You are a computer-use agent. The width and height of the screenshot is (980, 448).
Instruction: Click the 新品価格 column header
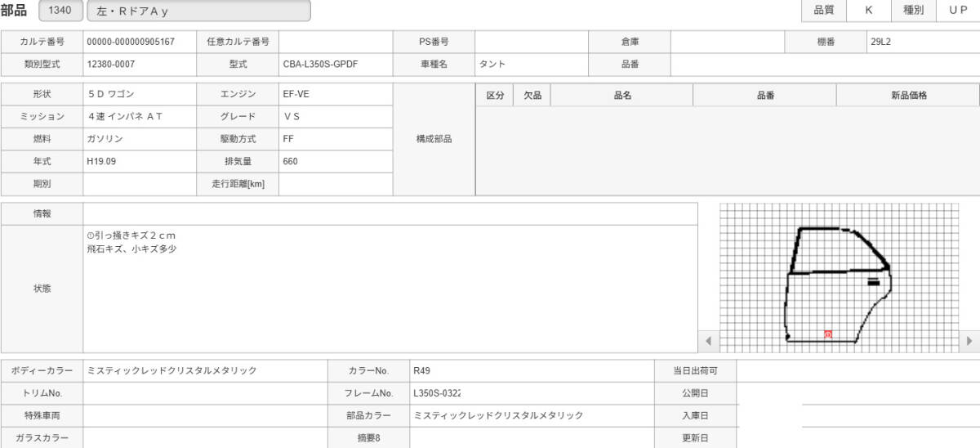click(908, 95)
